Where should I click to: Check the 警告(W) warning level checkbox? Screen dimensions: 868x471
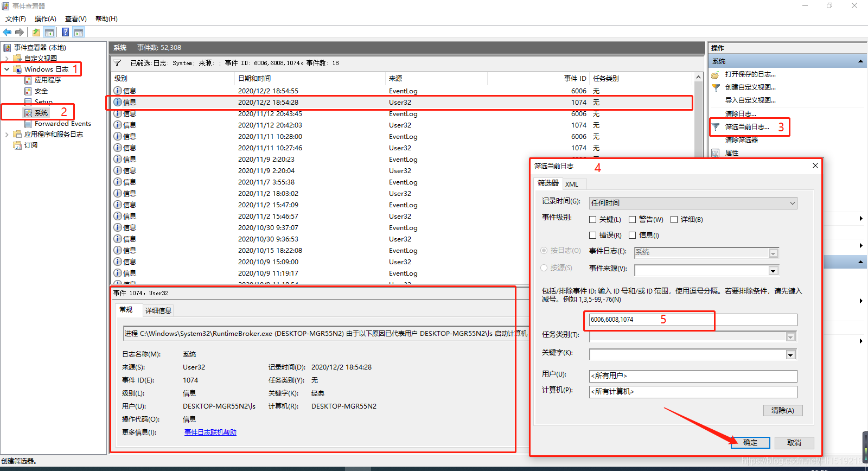[x=633, y=220]
